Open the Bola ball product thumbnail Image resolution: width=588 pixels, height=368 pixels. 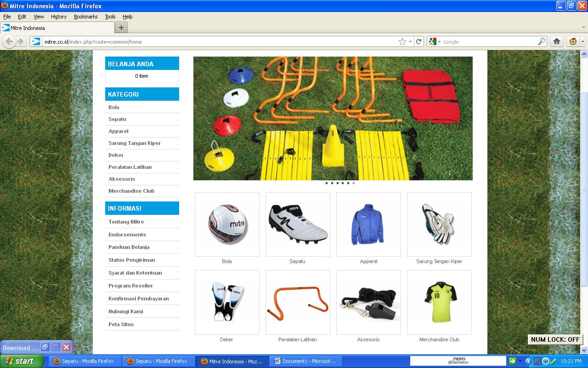coord(227,224)
